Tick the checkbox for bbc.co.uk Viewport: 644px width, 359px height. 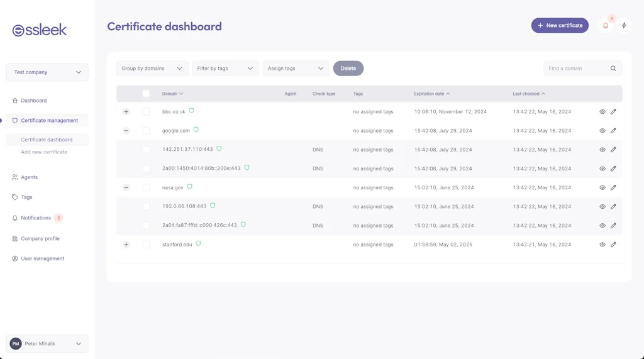click(146, 112)
